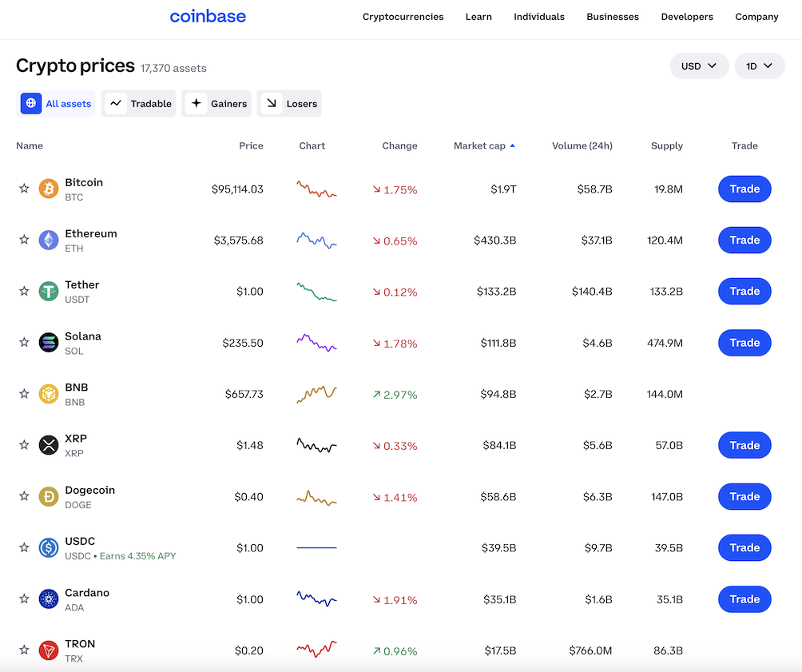The image size is (802, 672).
Task: Click the 17,370 assets count
Action: point(173,69)
